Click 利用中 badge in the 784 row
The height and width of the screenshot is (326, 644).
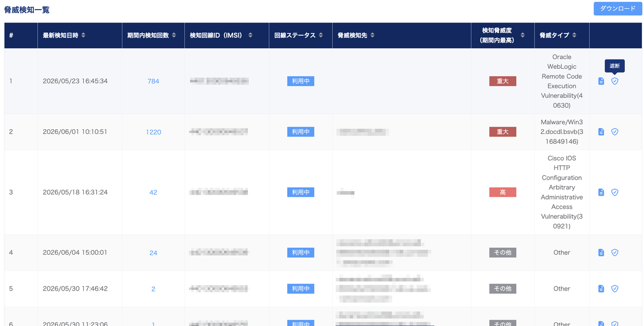pyautogui.click(x=301, y=81)
